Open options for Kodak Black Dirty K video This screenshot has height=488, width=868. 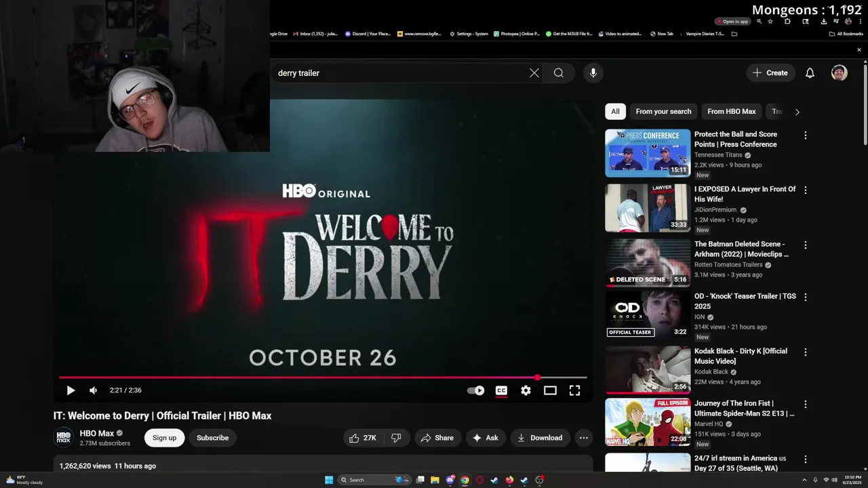point(806,352)
